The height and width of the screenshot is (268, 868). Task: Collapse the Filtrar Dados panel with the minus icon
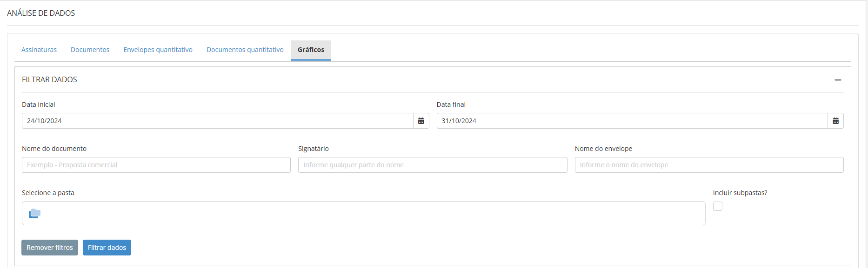click(x=838, y=80)
